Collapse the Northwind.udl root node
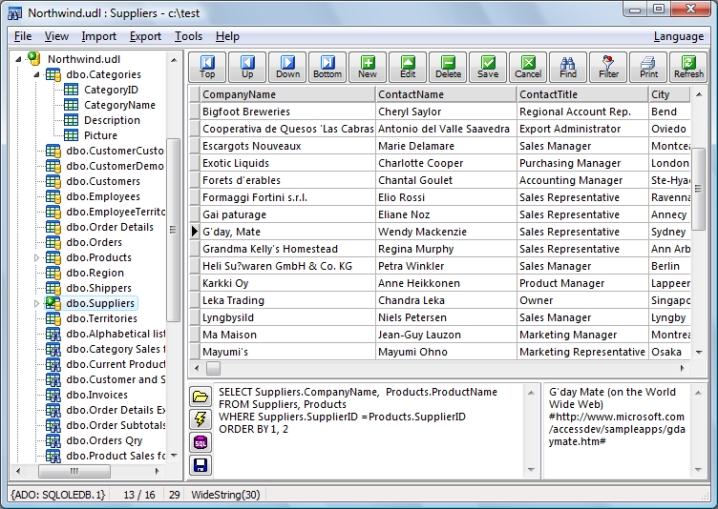 (x=20, y=59)
